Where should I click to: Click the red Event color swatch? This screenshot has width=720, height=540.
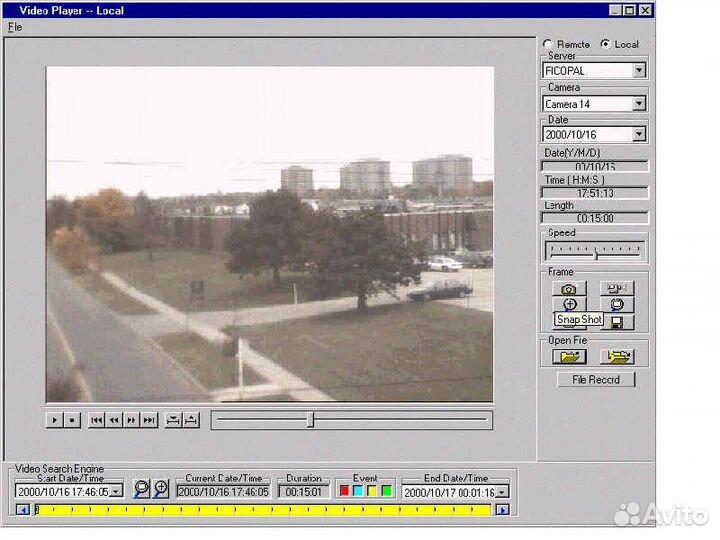point(345,491)
